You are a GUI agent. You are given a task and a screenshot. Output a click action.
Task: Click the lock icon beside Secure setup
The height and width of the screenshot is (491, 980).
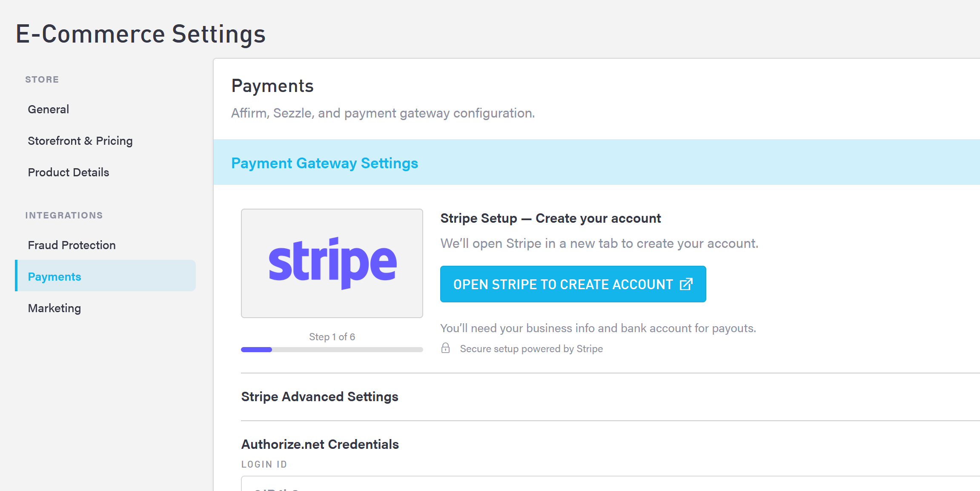(x=445, y=348)
